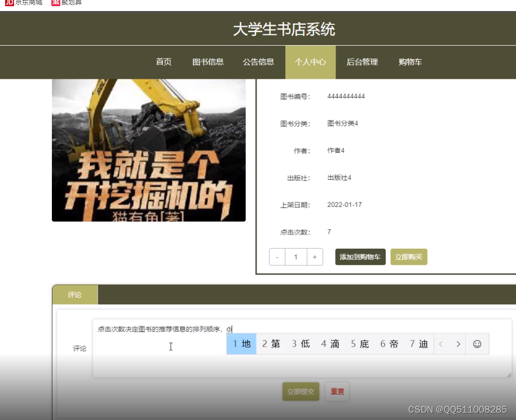The height and width of the screenshot is (420, 516).
Task: Choose IME candidate 5 底
Action: point(360,344)
